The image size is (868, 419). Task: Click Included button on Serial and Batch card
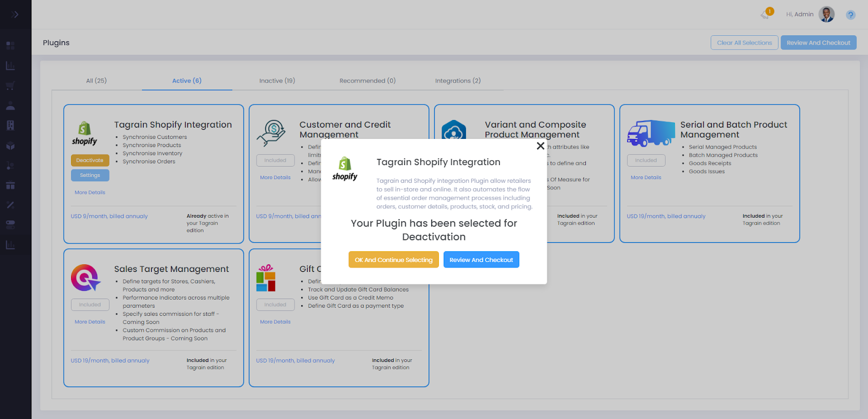(x=646, y=160)
